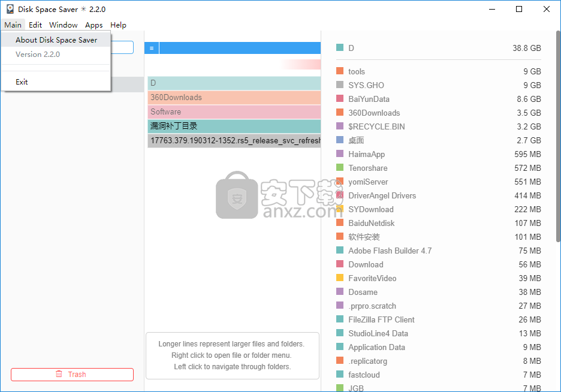Select DriverAngel Drivers in the list
The height and width of the screenshot is (392, 561).
tap(382, 195)
